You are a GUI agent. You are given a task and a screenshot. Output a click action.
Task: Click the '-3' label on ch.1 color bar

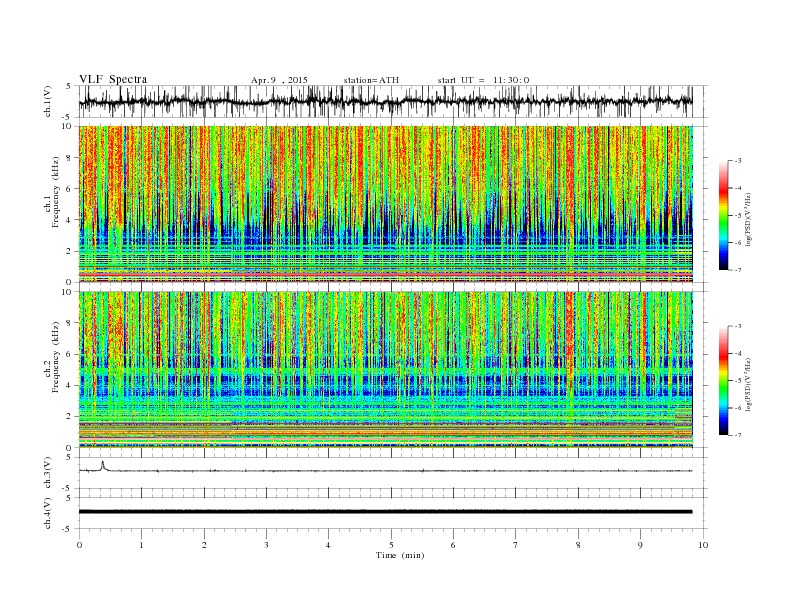(738, 161)
